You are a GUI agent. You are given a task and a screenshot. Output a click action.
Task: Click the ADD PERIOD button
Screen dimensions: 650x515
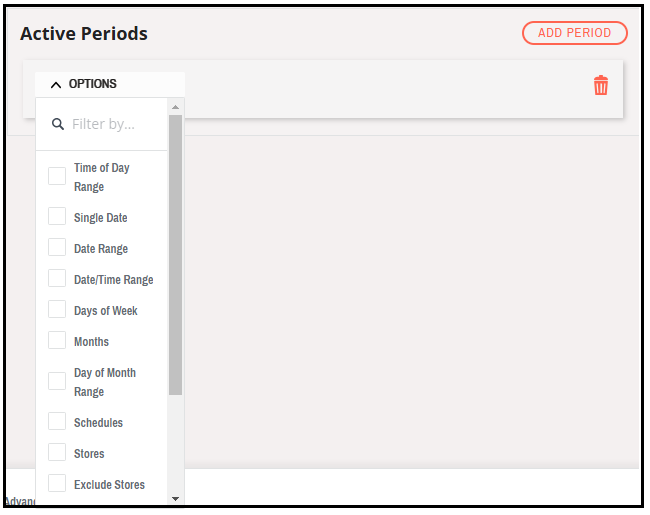coord(574,33)
